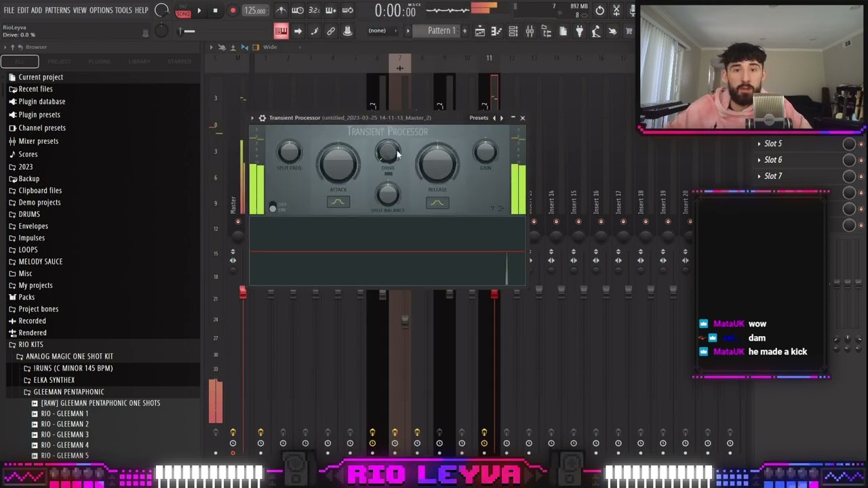Click the SPLIT BALANCE knob
868x488 pixels.
click(388, 195)
